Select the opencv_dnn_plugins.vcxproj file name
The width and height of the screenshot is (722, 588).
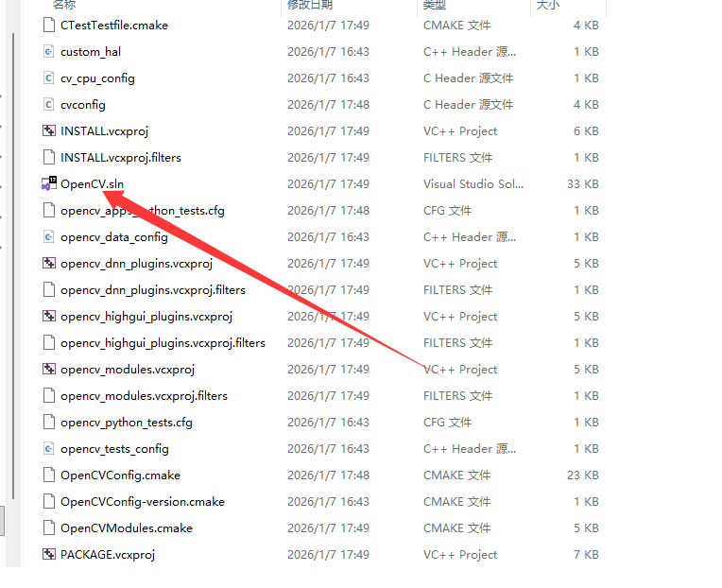point(137,264)
